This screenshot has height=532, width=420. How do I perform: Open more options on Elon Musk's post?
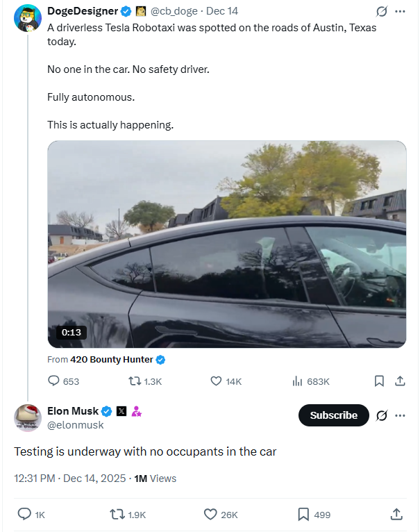pyautogui.click(x=400, y=415)
